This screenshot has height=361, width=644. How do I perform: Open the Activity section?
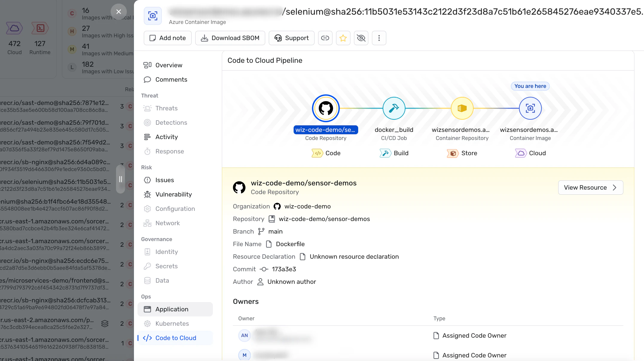coord(175,137)
